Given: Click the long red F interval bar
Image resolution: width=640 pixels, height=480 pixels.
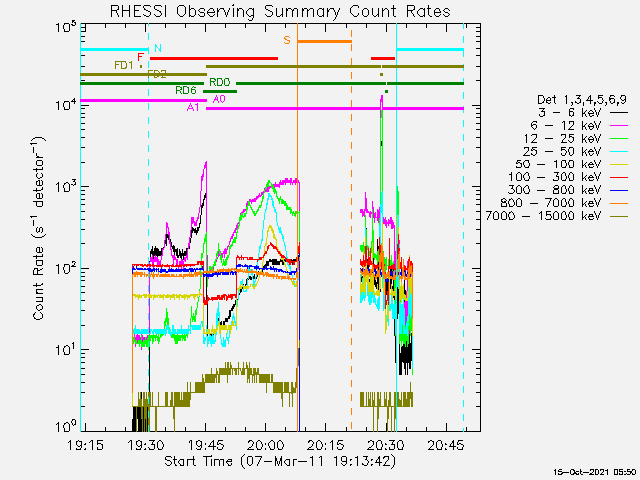Looking at the screenshot, I should 214,58.
